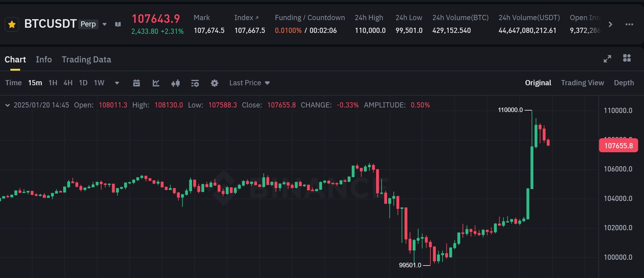Viewport: 644px width, 278px height.
Task: Open the technical indicators chart icon
Action: pos(156,83)
